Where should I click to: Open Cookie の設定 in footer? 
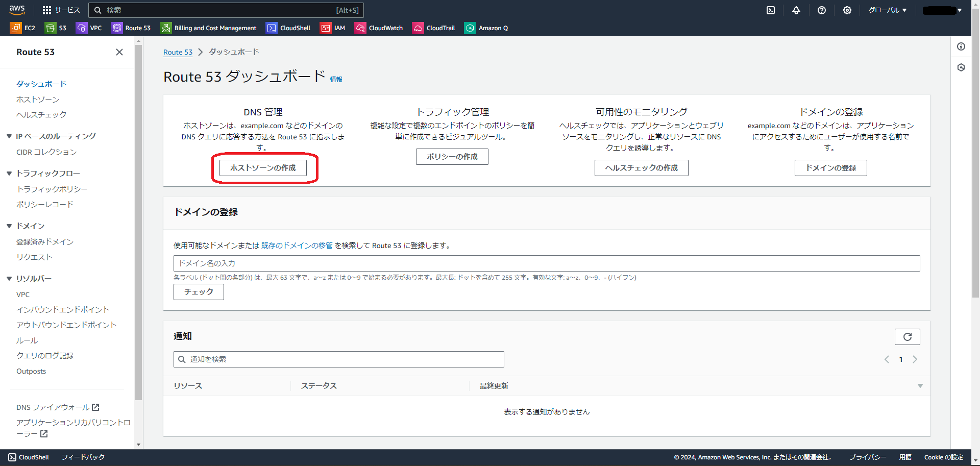pyautogui.click(x=944, y=457)
